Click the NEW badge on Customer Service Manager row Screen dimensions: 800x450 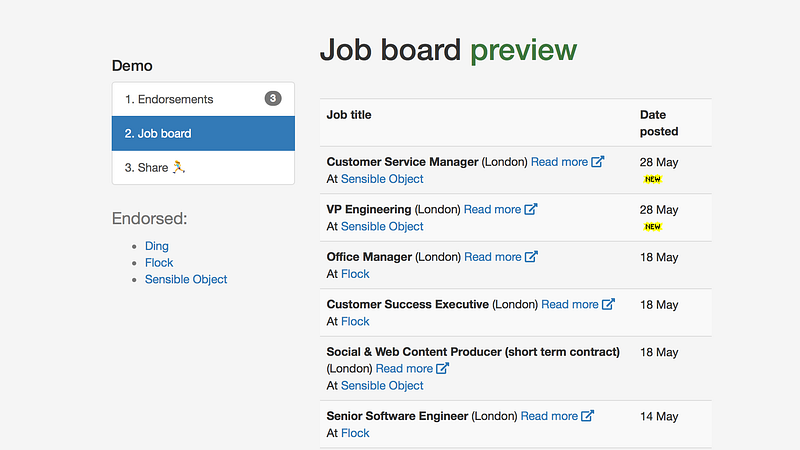653,179
